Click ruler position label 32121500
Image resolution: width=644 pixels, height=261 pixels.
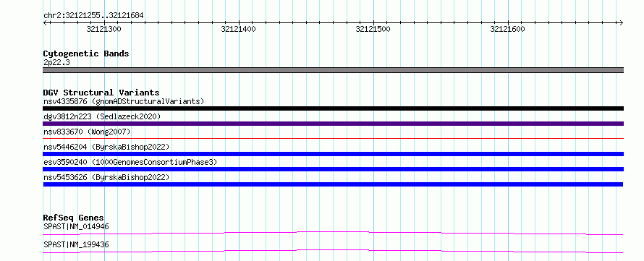(373, 29)
